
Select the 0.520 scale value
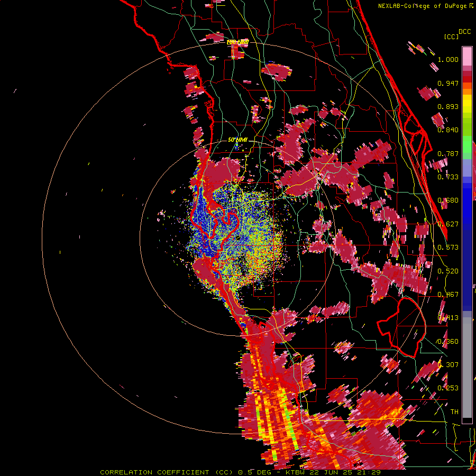[448, 271]
